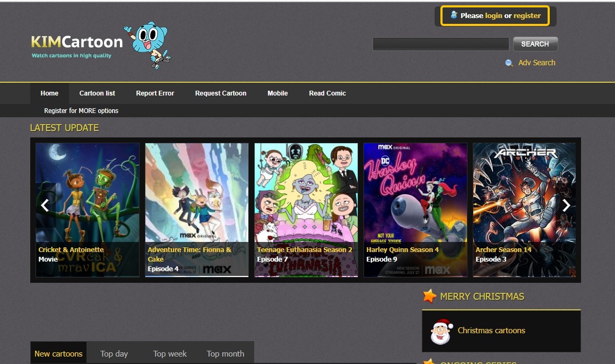Click the 'Episode 7' caption text

272,259
